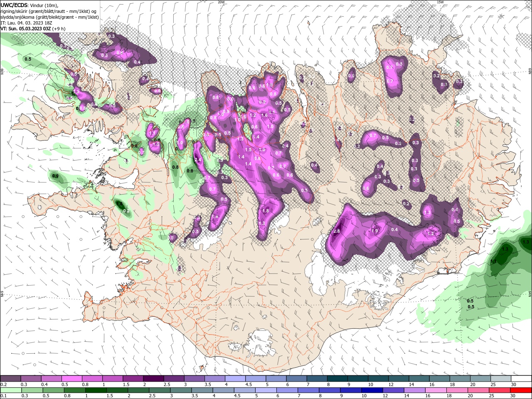Choose the light pink rain swatch labeled 16
The image size is (532, 399).
(x=436, y=390)
